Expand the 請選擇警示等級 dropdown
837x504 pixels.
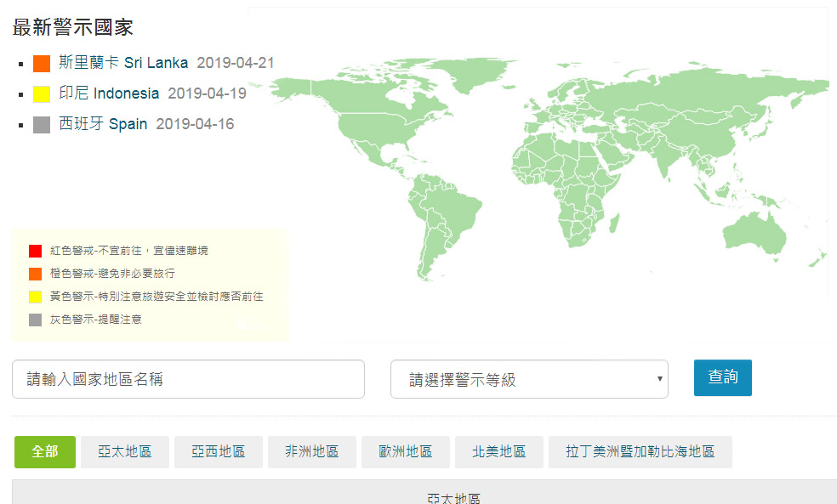click(529, 379)
